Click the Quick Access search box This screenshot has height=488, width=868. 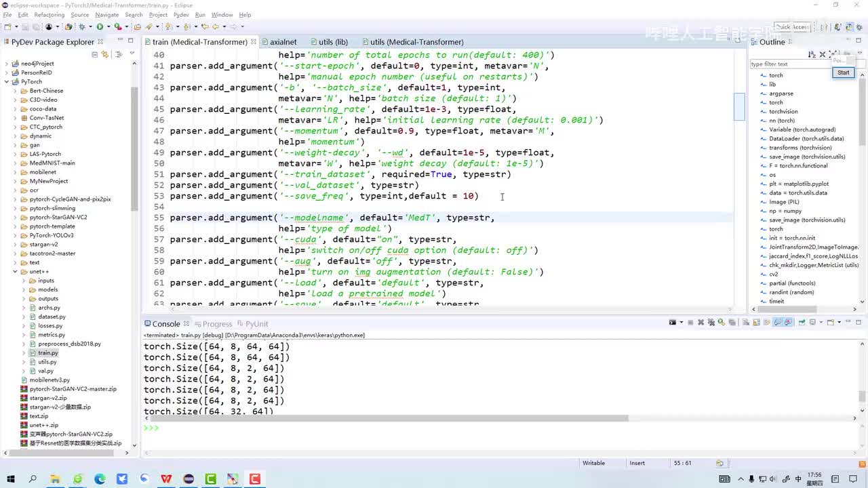coord(792,27)
